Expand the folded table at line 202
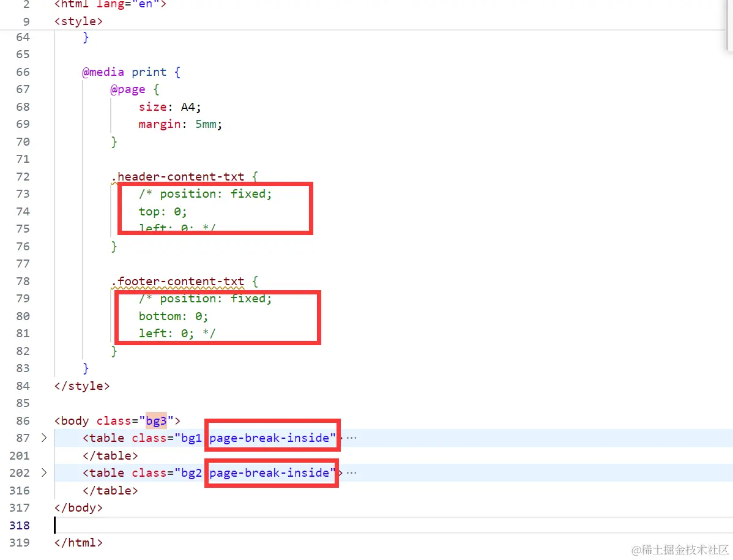 click(44, 473)
